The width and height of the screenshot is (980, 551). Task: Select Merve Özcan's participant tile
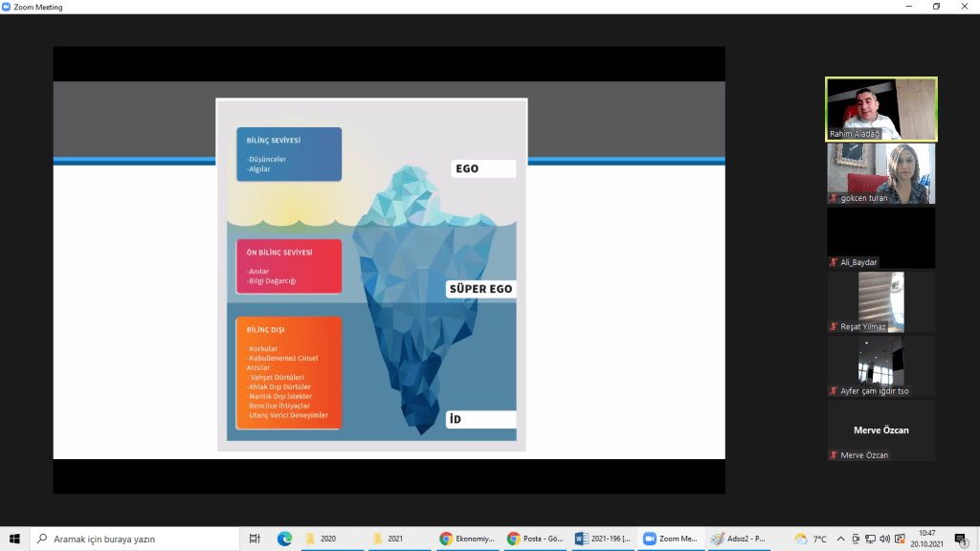pyautogui.click(x=881, y=430)
